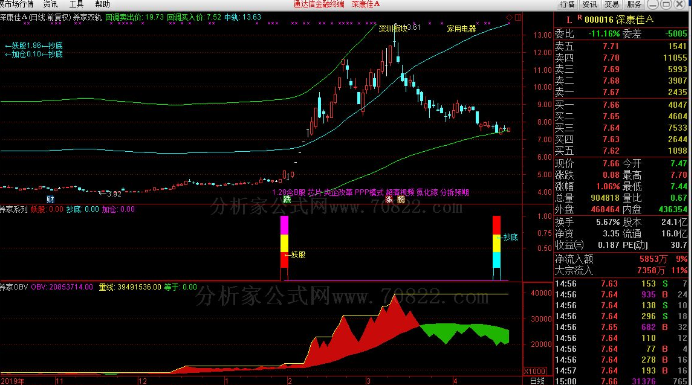The image size is (692, 385).
Task: Switch to the 资讯 button at top right
Action: click(x=589, y=4)
